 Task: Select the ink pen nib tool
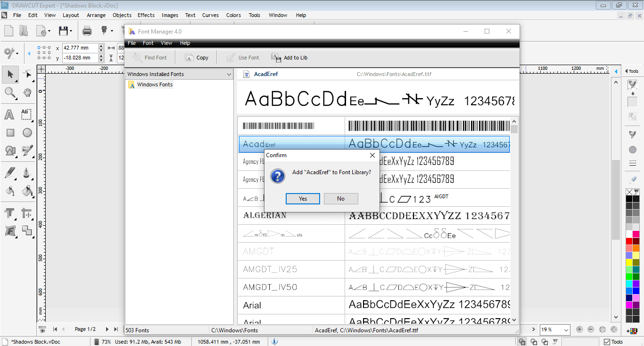(x=27, y=173)
